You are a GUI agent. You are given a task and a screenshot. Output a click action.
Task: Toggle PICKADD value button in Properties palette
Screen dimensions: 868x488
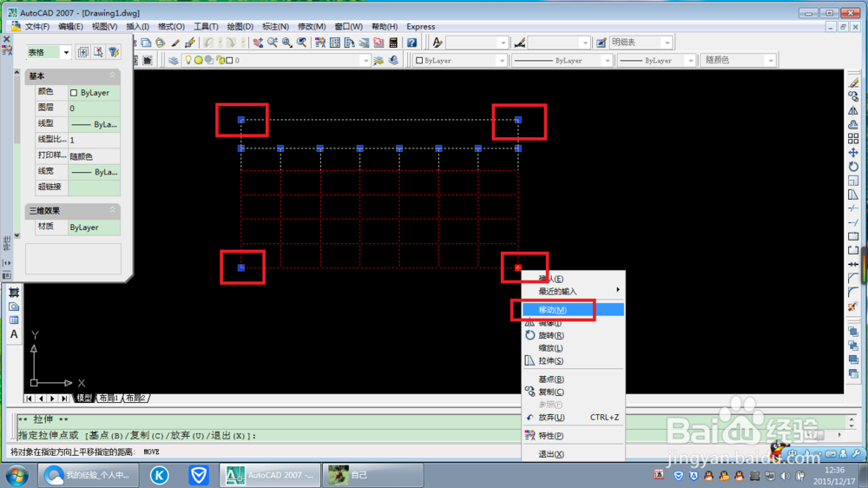83,52
